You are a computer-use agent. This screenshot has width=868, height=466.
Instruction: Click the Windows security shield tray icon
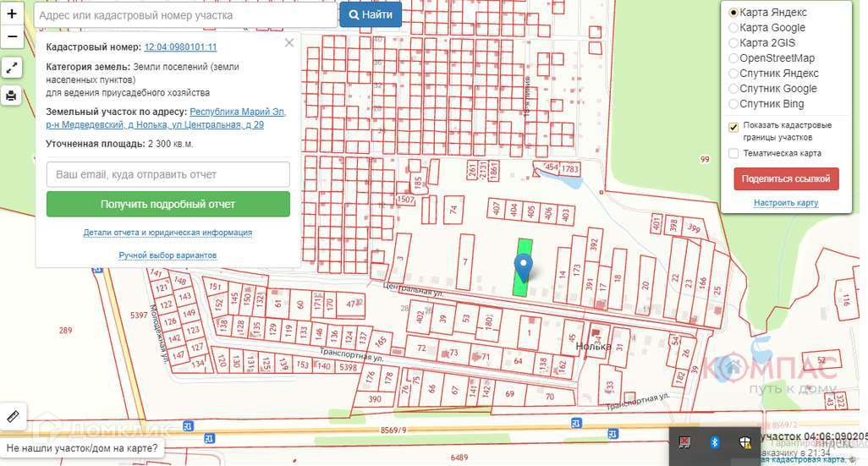tap(745, 441)
